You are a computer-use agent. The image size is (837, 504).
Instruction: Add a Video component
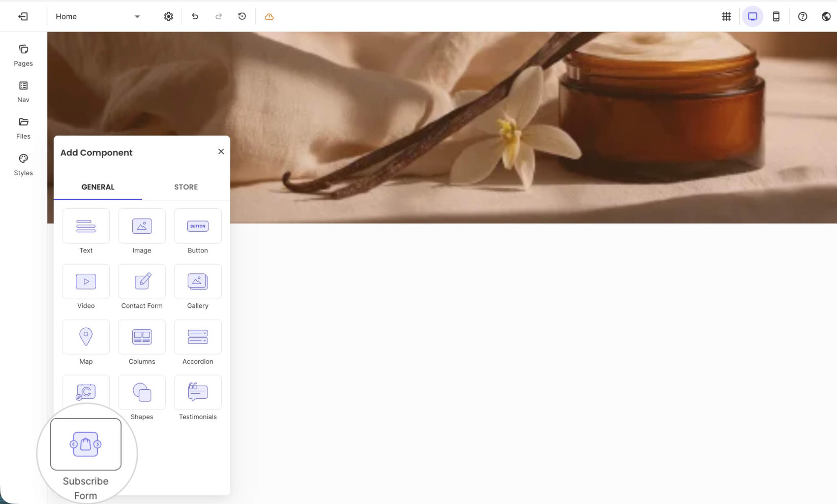pyautogui.click(x=86, y=281)
